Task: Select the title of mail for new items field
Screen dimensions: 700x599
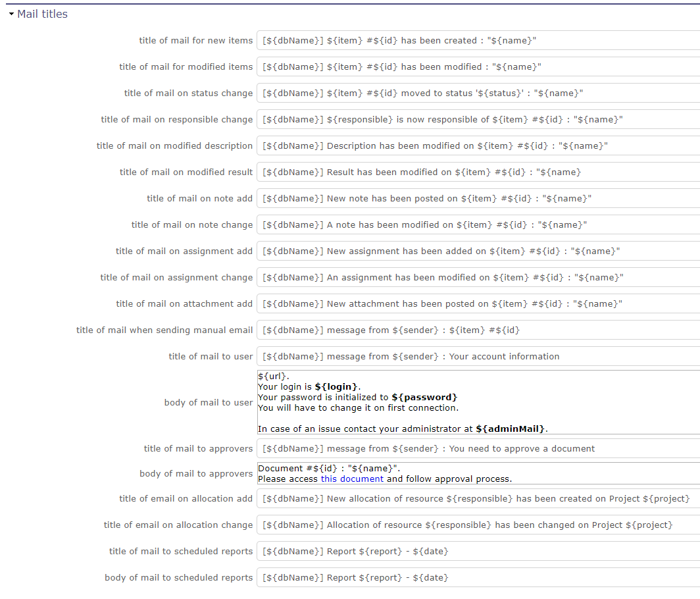Action: pos(461,40)
